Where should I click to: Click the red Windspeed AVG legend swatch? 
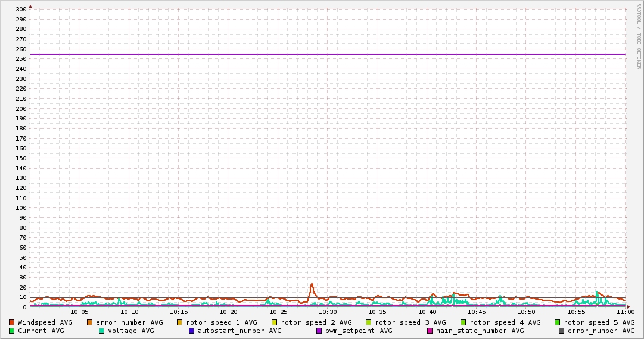coord(11,322)
